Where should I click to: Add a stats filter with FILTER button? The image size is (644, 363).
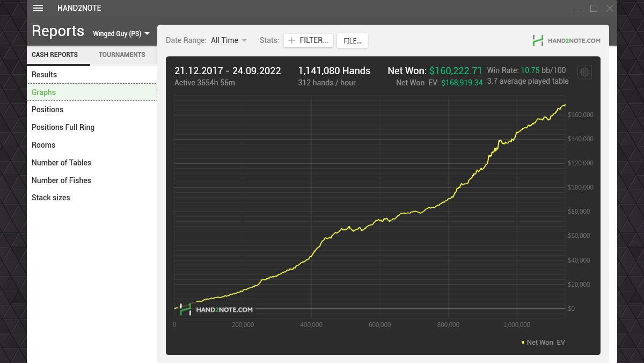coord(309,40)
